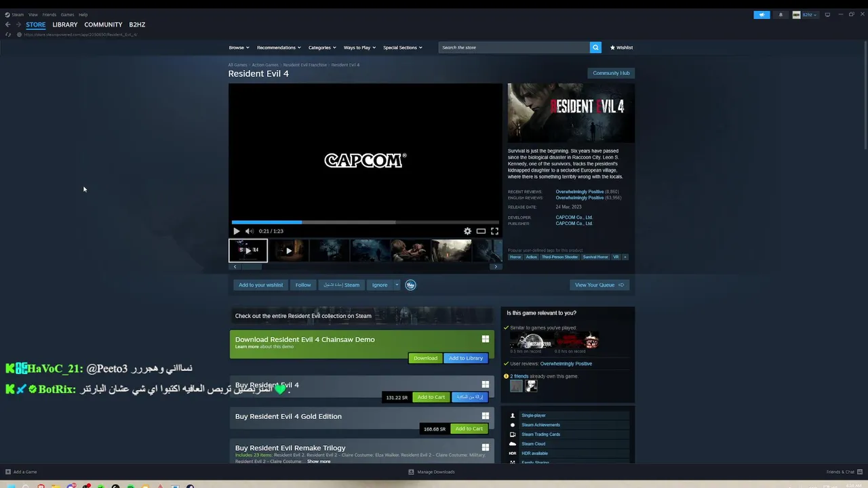Open the Wishlist star link
The width and height of the screenshot is (868, 488).
pos(621,47)
